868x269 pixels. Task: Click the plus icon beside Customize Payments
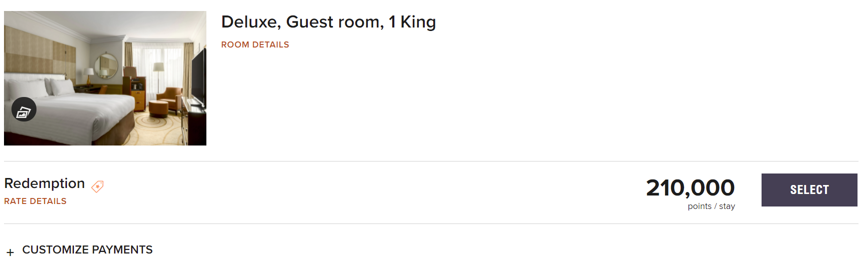pyautogui.click(x=10, y=252)
